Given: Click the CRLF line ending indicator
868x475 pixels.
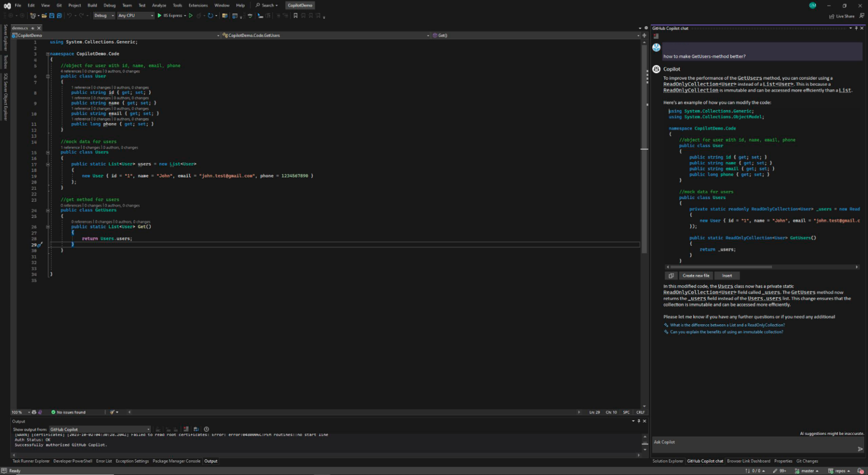Looking at the screenshot, I should pos(640,412).
